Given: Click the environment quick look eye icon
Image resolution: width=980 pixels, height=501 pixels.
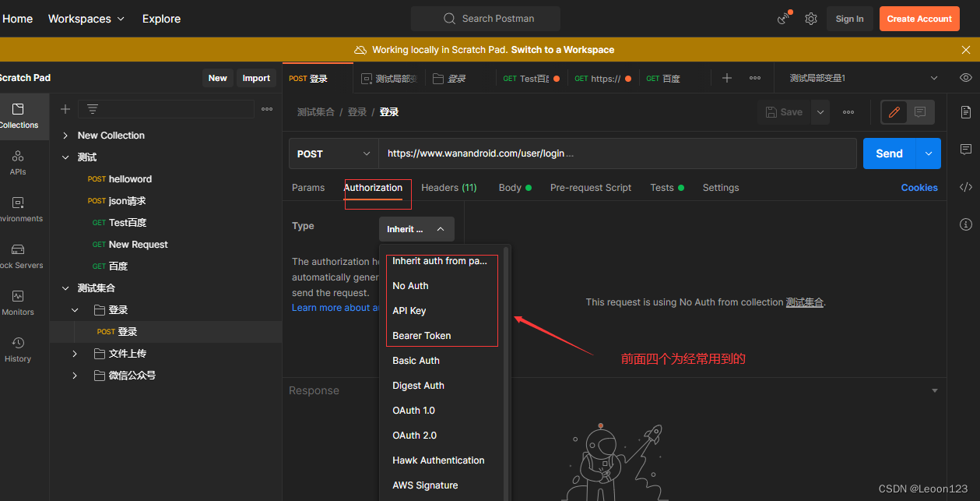Looking at the screenshot, I should [966, 78].
